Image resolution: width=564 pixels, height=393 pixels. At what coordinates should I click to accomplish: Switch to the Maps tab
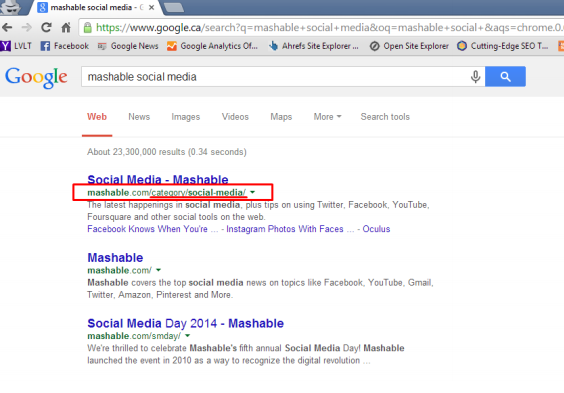pyautogui.click(x=281, y=117)
